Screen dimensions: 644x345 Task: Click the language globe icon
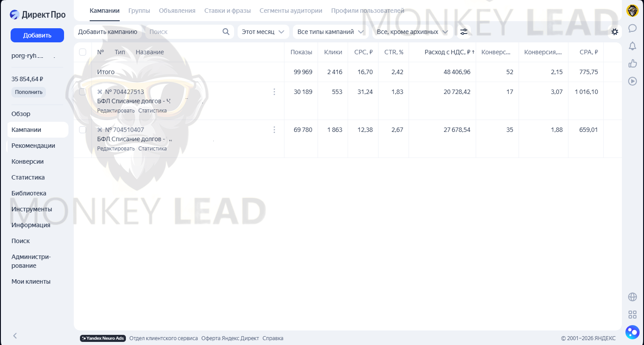633,297
